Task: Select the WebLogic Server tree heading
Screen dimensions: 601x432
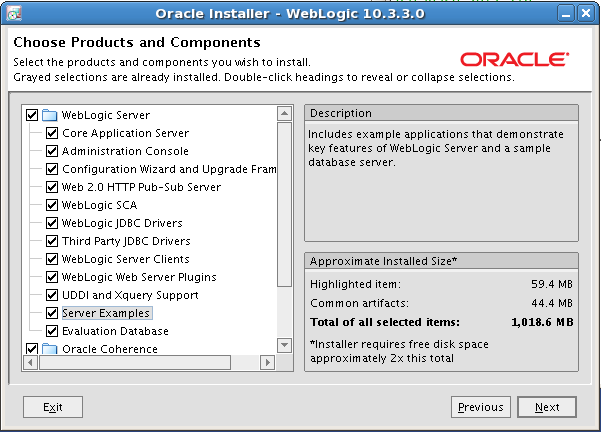Action: (x=106, y=115)
